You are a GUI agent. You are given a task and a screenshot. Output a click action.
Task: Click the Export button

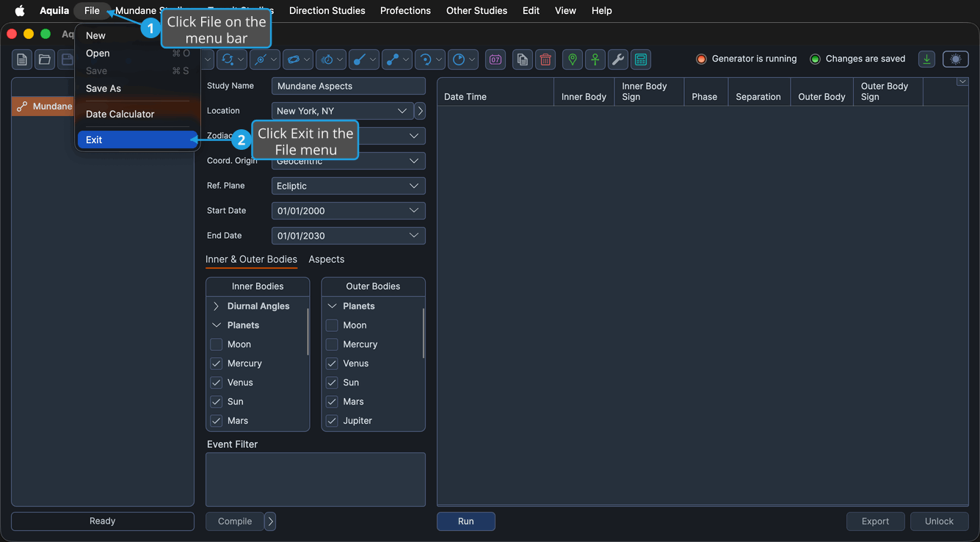click(x=875, y=521)
